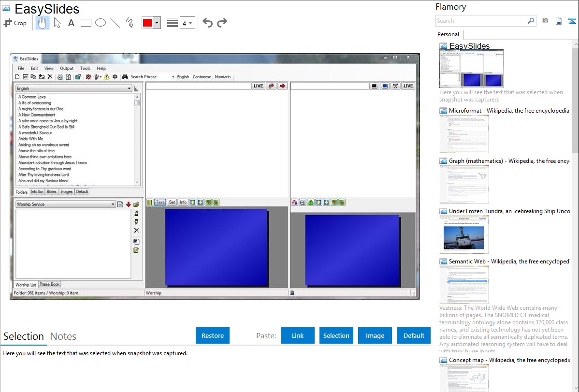The width and height of the screenshot is (579, 392).
Task: Select the Crop tool
Action: 15,23
